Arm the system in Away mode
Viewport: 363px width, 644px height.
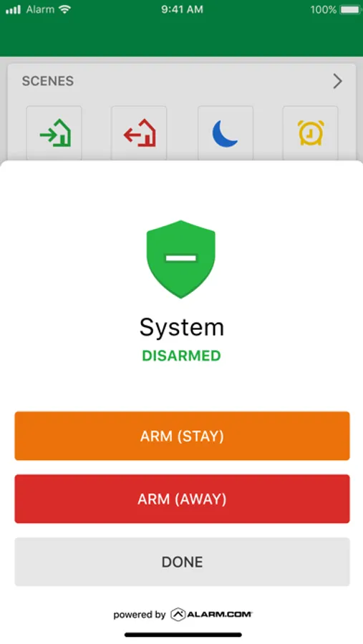click(x=182, y=499)
